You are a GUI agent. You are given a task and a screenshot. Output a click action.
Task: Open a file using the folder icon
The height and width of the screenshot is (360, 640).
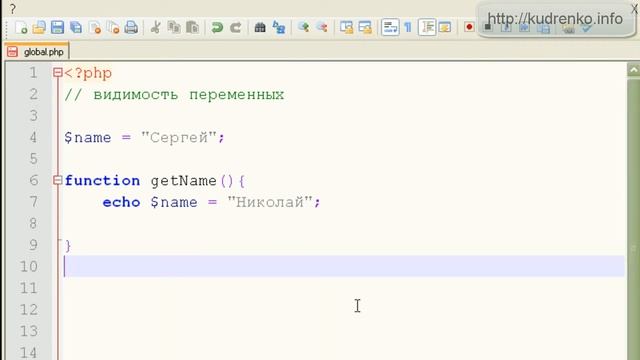click(39, 28)
